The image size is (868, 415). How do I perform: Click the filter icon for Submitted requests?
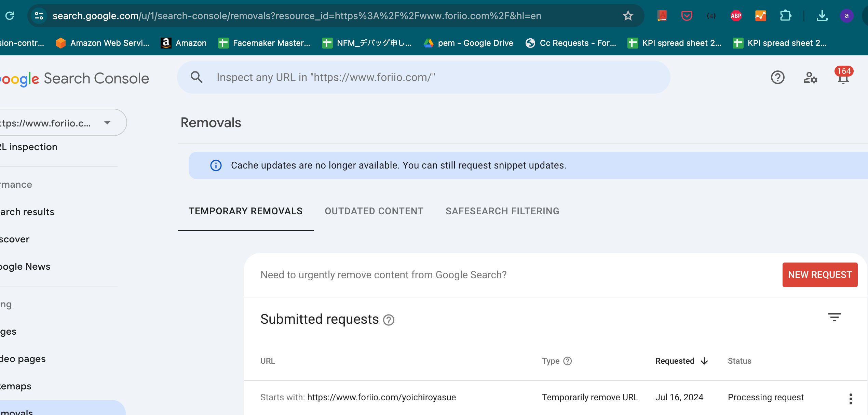click(834, 318)
